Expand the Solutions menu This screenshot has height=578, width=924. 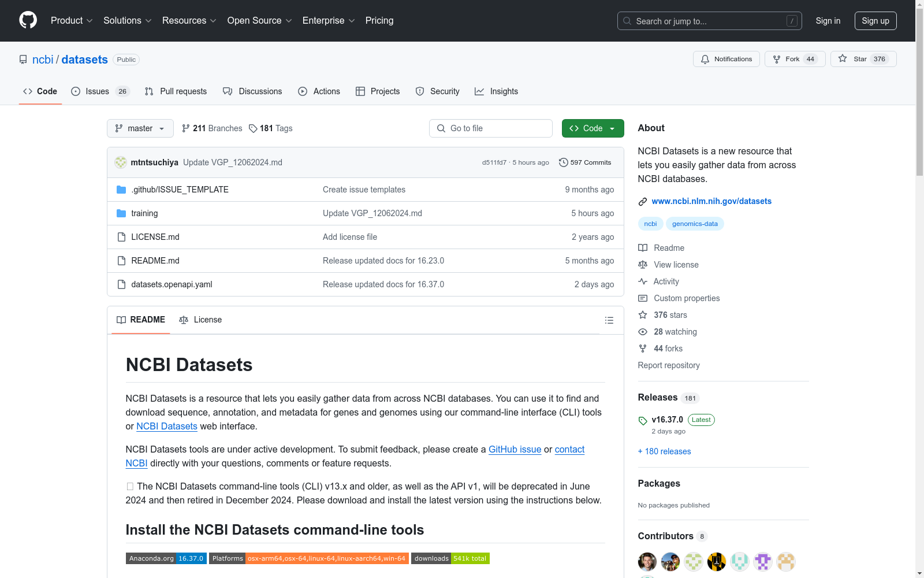coord(128,21)
